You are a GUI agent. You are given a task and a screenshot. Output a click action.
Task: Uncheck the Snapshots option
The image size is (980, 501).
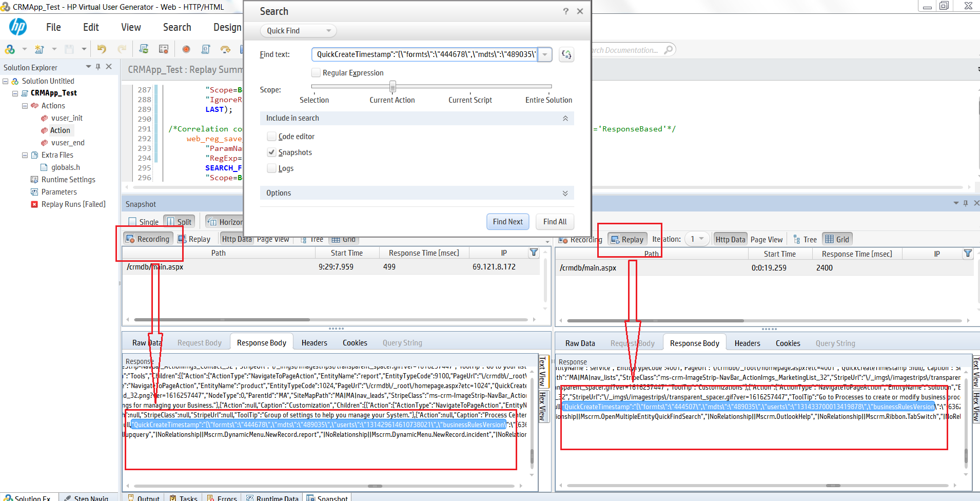tap(271, 152)
